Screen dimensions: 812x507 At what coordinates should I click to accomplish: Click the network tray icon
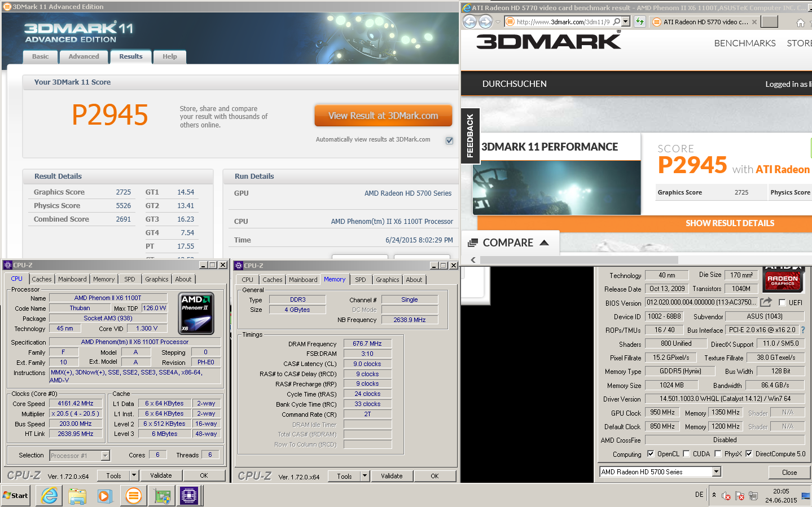[x=753, y=496]
